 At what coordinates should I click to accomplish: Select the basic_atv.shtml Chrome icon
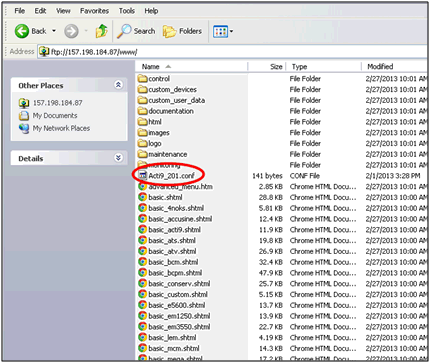tap(143, 251)
